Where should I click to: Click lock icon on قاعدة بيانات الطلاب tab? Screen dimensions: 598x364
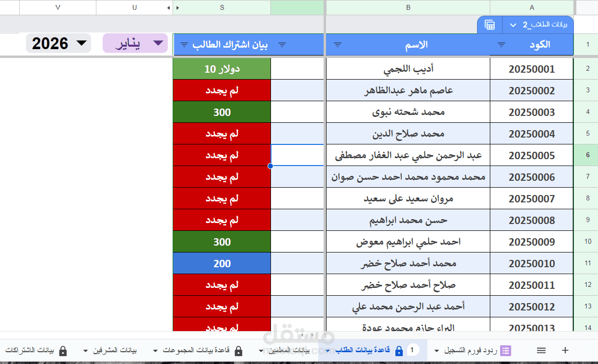(x=399, y=351)
